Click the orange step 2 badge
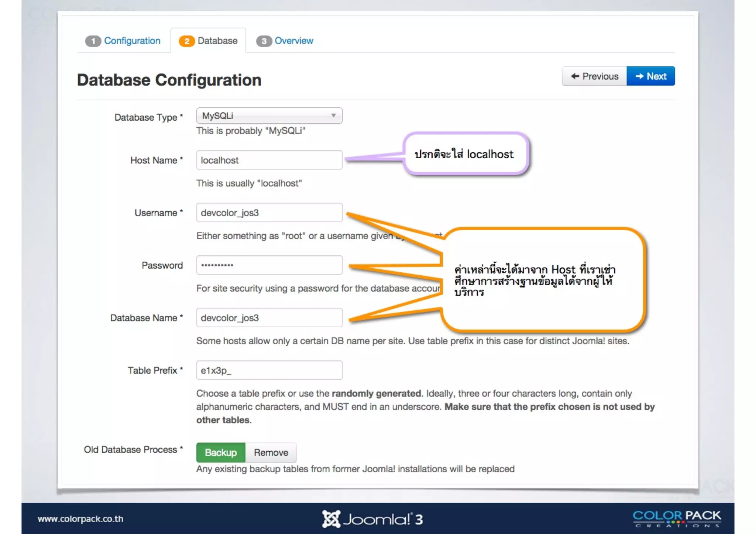Viewport: 756px width, 534px height. [187, 41]
